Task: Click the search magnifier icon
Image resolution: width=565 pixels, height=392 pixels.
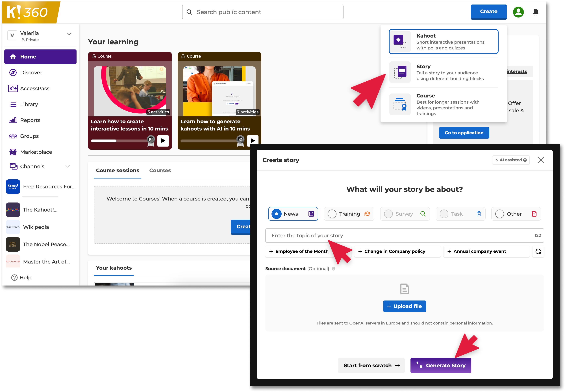Action: coord(189,12)
